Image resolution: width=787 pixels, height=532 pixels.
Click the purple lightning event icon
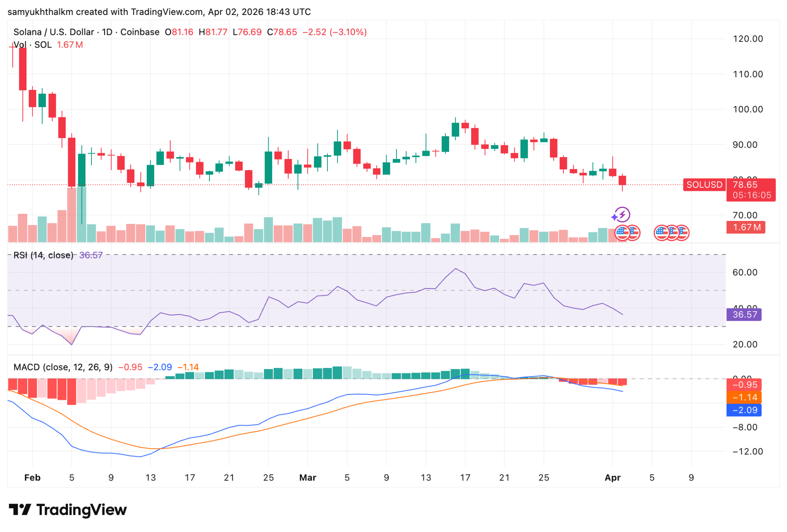click(622, 214)
